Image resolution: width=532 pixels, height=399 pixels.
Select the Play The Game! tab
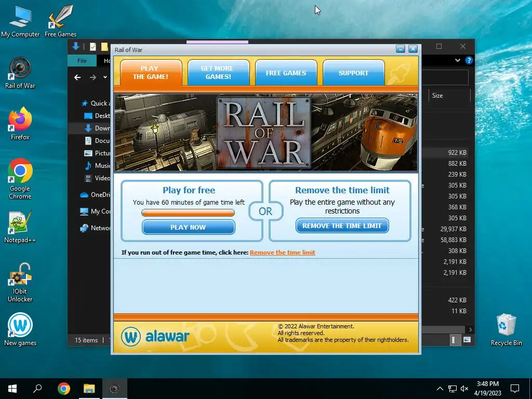point(151,73)
